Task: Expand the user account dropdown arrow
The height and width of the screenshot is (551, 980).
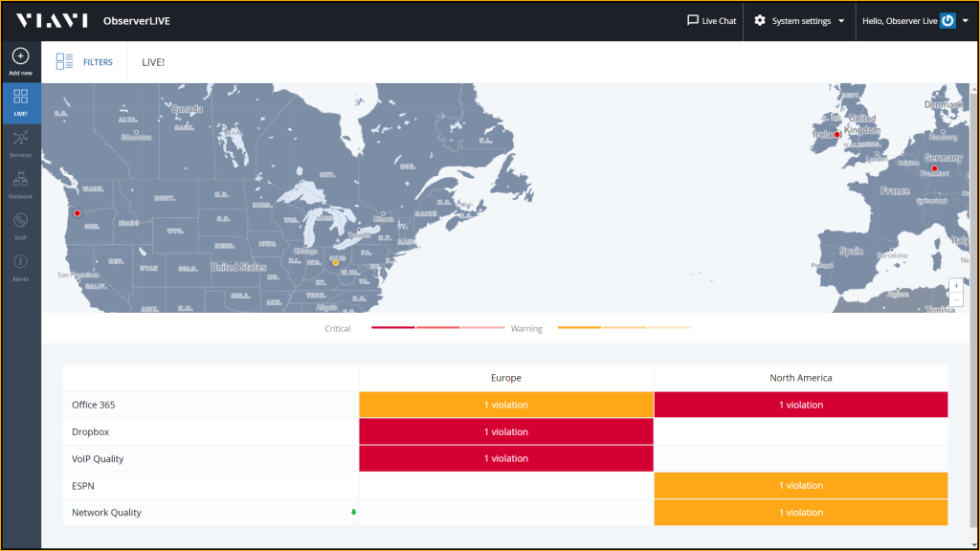Action: [x=965, y=21]
